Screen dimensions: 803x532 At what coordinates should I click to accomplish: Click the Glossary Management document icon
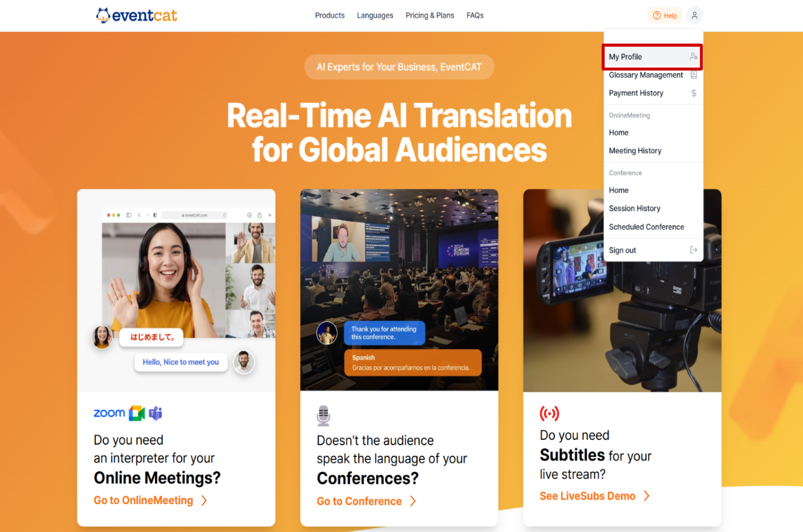(x=693, y=75)
